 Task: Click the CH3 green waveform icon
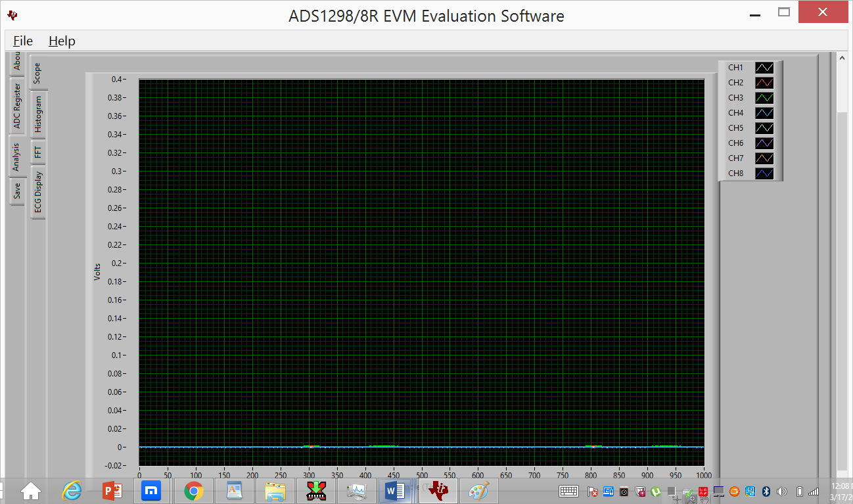tap(764, 97)
